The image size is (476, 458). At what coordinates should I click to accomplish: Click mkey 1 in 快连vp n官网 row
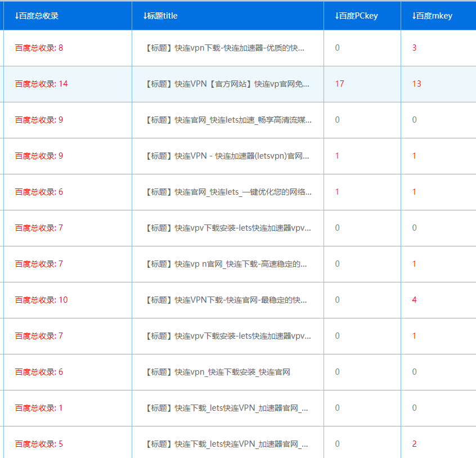414,264
